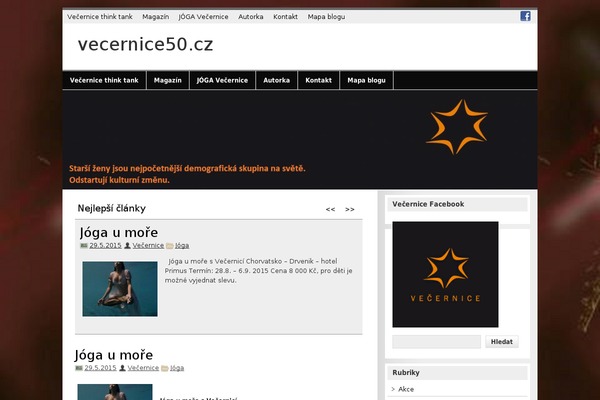Screen dimensions: 600x400
Task: Select Večernice think tank in black menu
Action: click(x=104, y=80)
